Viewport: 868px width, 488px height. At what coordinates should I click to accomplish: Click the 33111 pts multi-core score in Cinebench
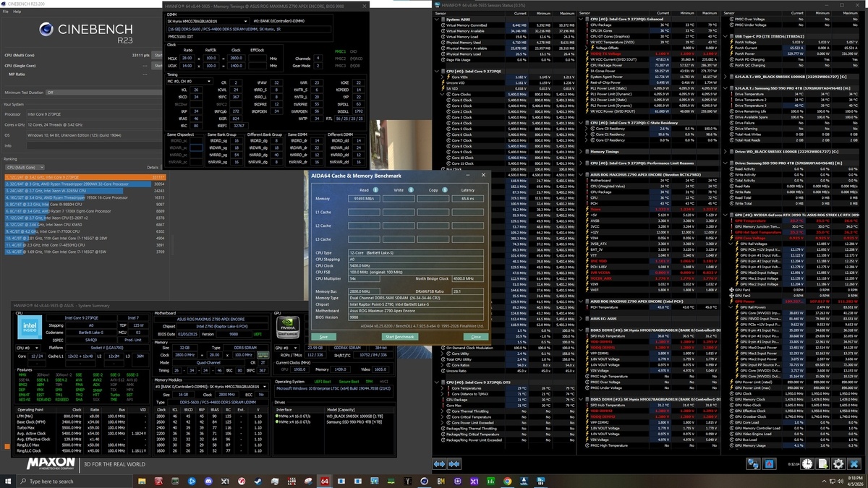tap(140, 55)
